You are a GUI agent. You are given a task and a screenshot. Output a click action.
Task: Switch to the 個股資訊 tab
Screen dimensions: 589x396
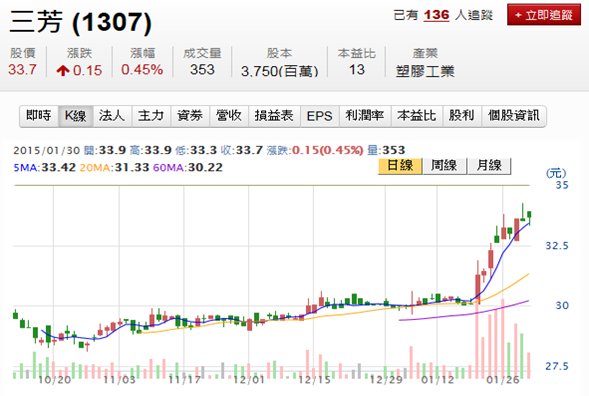[x=513, y=116]
